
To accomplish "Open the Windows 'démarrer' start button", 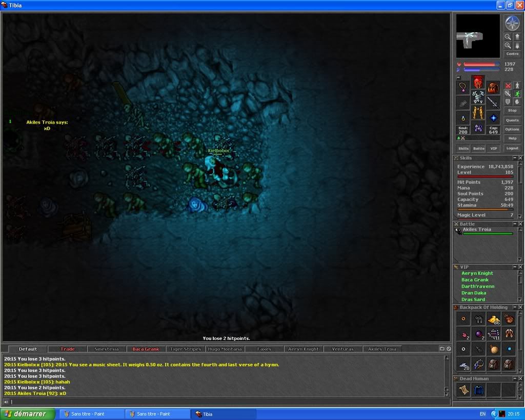I will point(28,414).
